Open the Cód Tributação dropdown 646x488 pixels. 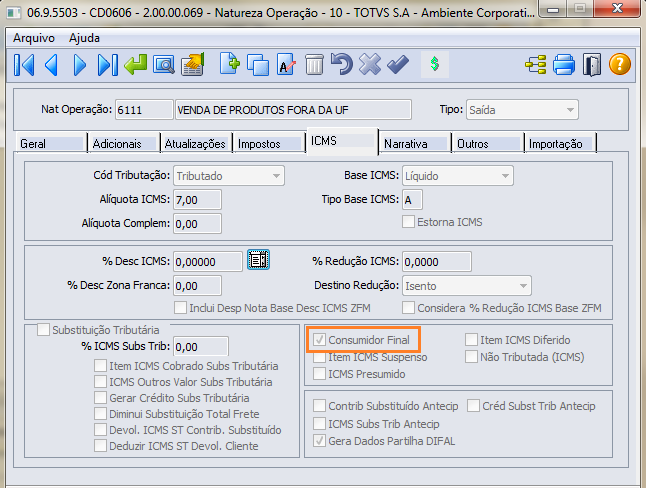275,176
